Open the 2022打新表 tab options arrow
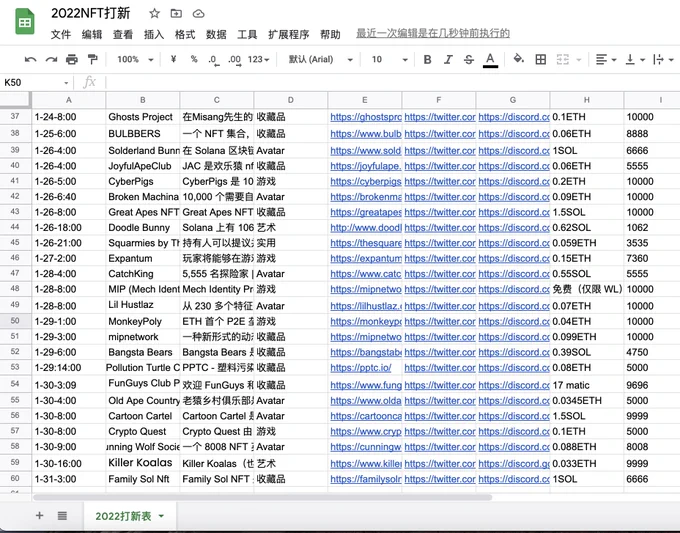Viewport: 680px width, 533px height. [x=161, y=516]
